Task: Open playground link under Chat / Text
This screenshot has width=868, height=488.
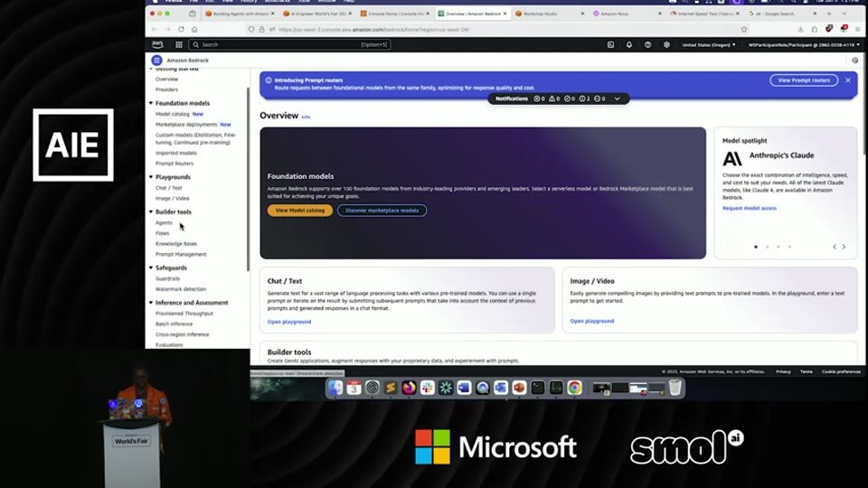Action: pos(289,322)
